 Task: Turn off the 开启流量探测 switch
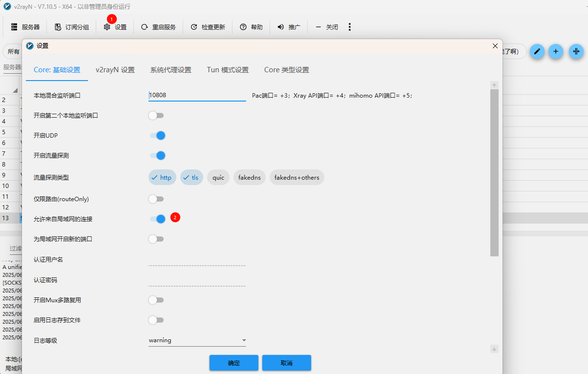click(x=157, y=156)
